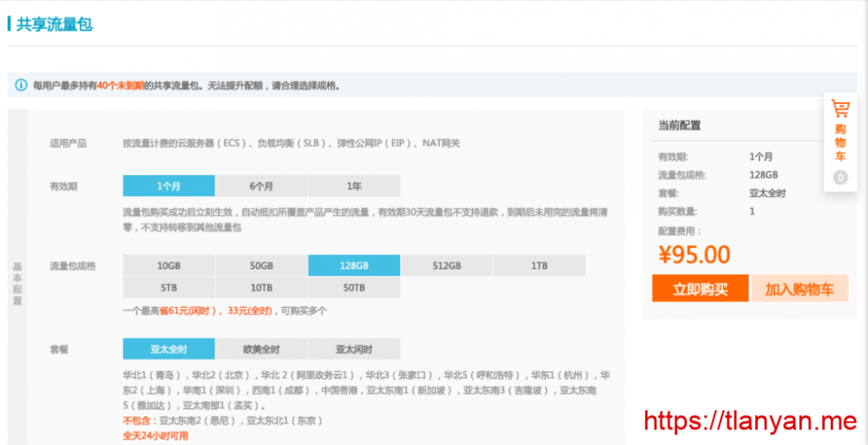Choose the 128GB traffic package

tap(354, 265)
